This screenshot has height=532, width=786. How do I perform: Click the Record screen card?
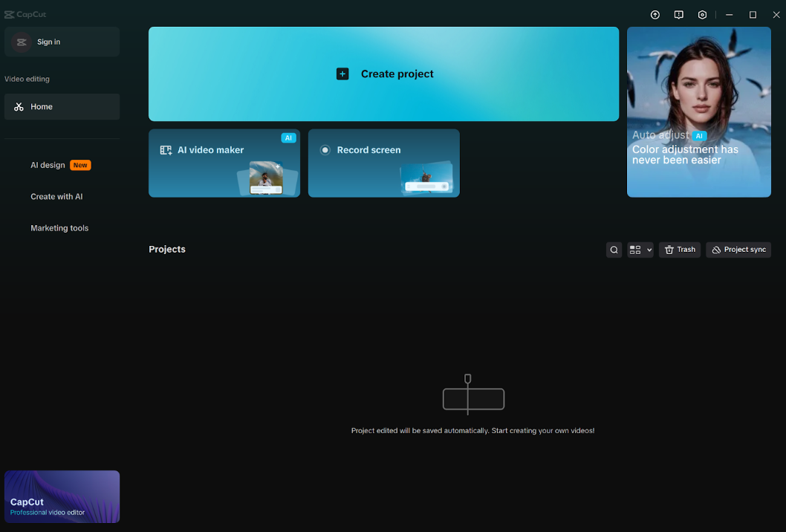(383, 163)
